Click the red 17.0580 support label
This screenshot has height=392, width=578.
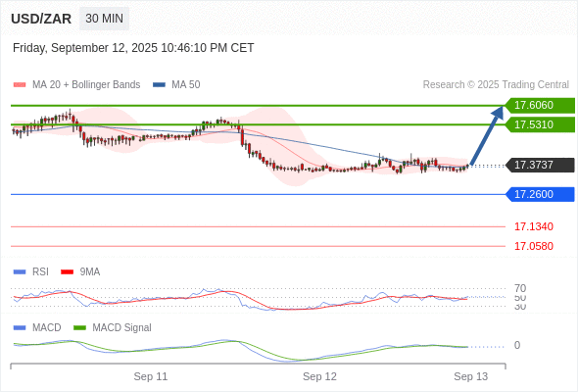click(534, 246)
